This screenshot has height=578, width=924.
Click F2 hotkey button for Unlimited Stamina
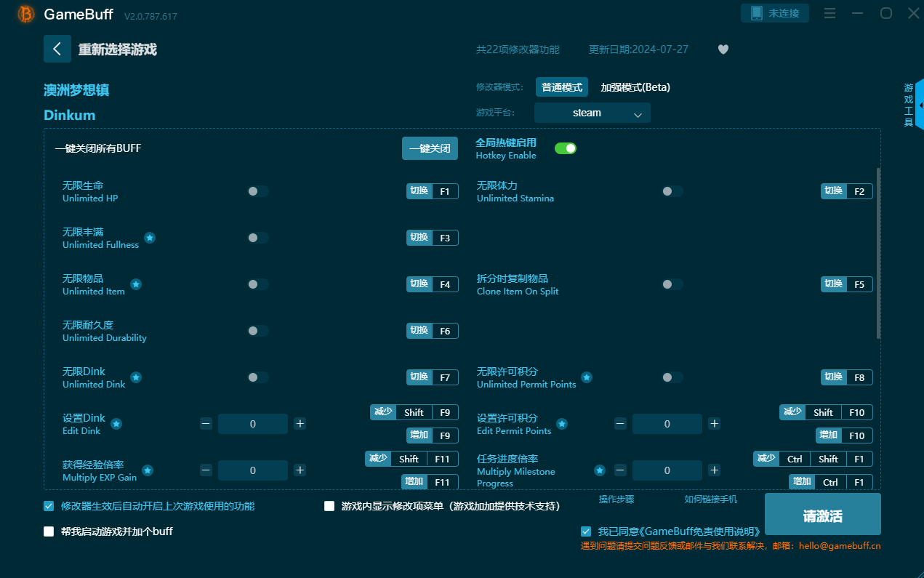(846, 191)
